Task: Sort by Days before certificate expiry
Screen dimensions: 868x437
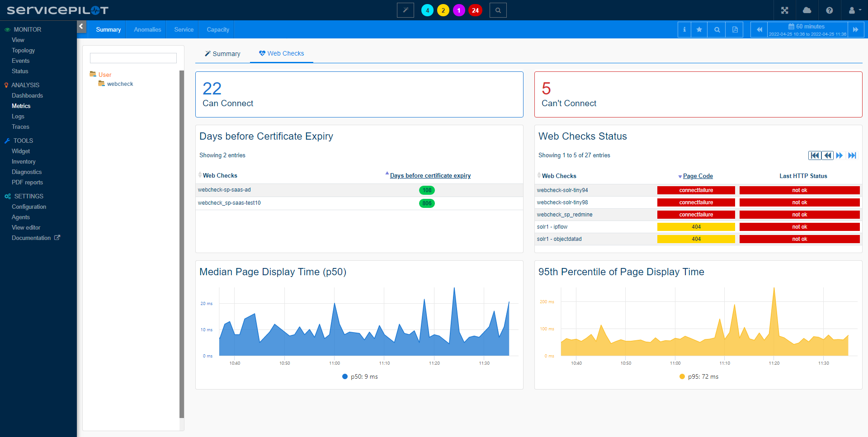Action: [x=430, y=176]
